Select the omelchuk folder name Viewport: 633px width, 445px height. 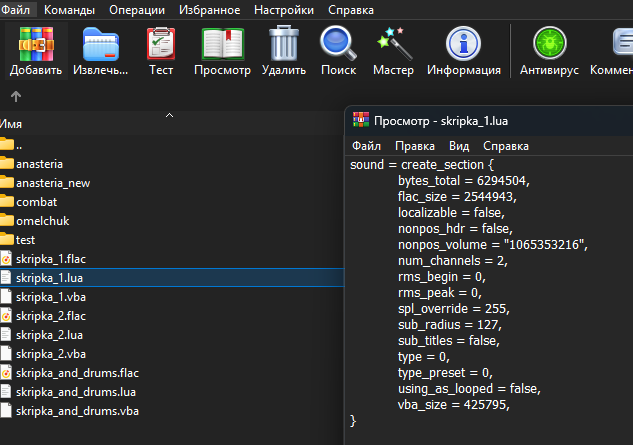43,220
